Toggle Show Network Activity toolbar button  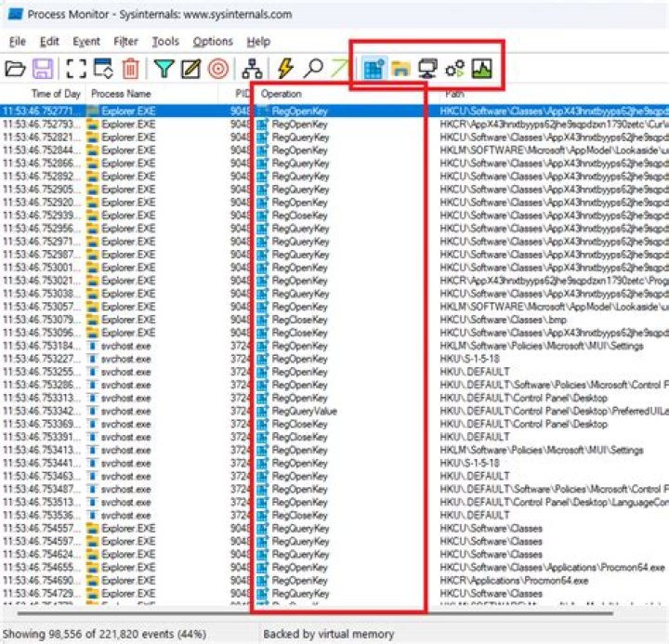click(428, 68)
